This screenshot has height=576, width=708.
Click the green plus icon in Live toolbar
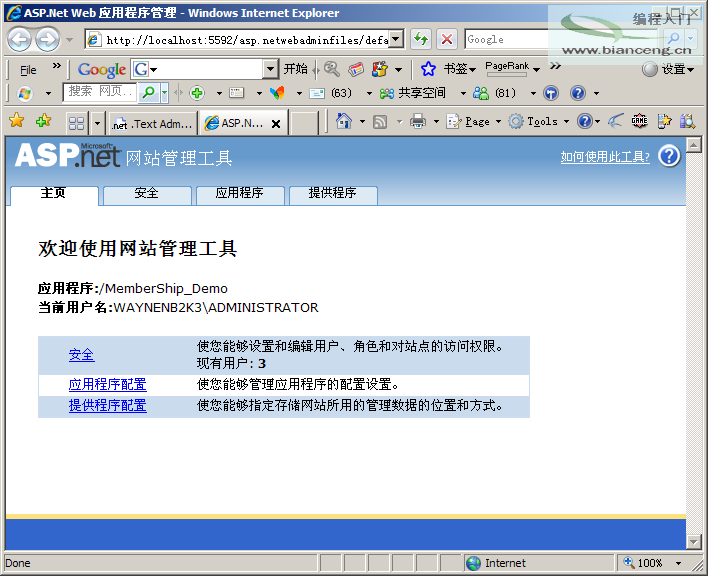[x=197, y=93]
